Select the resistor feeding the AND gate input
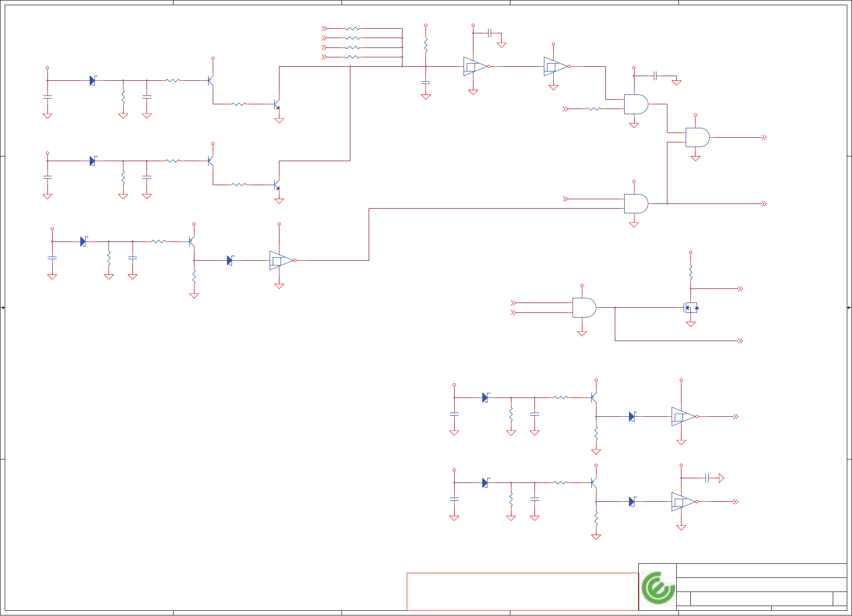 pyautogui.click(x=594, y=109)
